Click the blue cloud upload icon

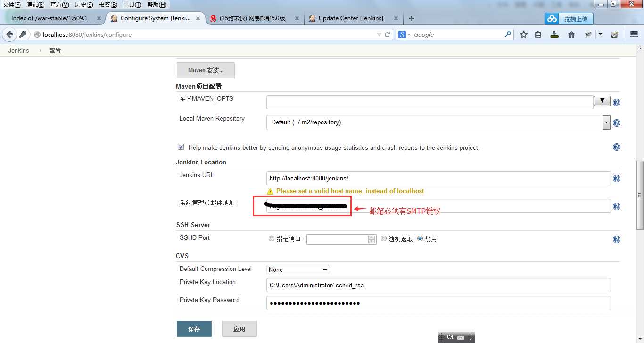[552, 19]
